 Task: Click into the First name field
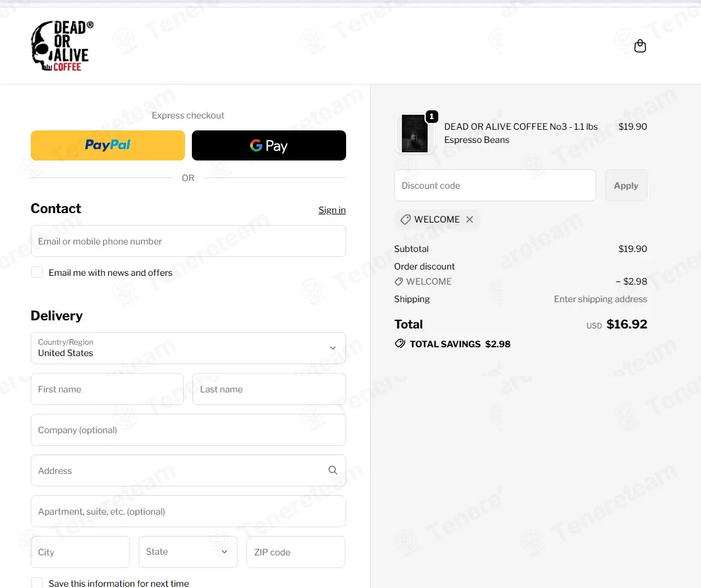click(107, 389)
